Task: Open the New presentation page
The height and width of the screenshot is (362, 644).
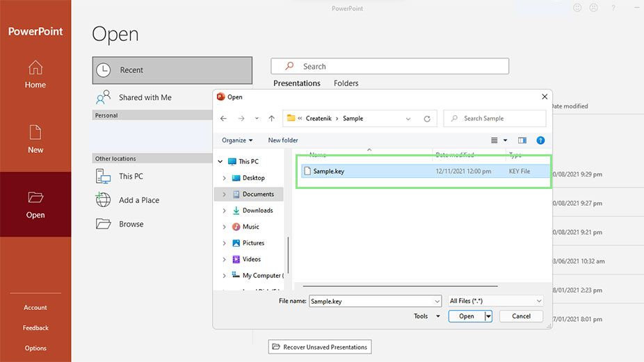Action: [x=35, y=139]
